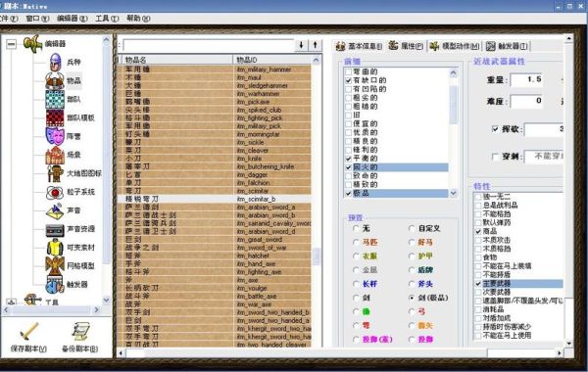Viewport: 588px width, 372px height.
Task: Click the prefix list scroll-up arrow
Action: point(454,72)
